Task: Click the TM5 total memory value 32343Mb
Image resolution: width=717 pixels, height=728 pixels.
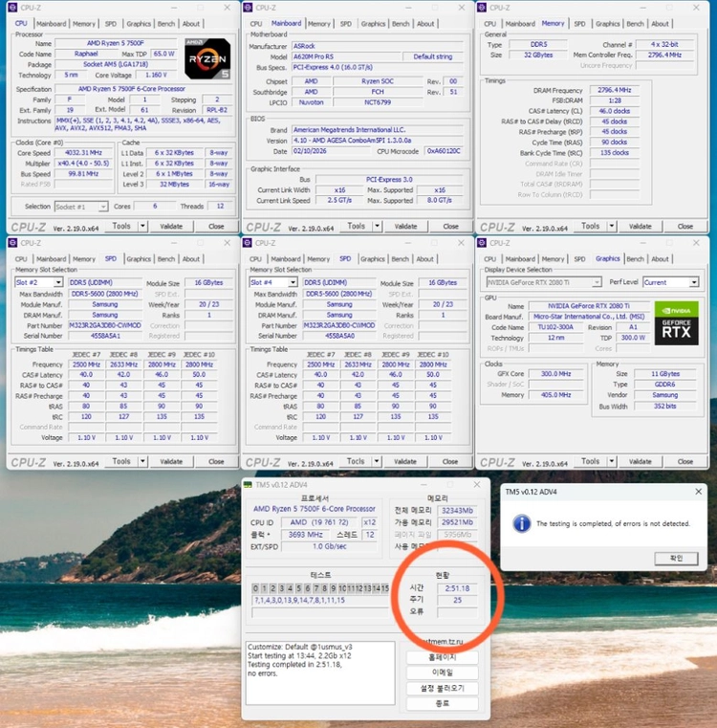Action: [x=457, y=511]
